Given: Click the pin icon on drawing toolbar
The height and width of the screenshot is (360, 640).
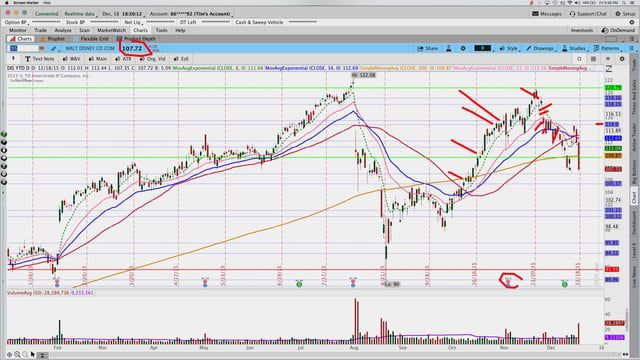Looking at the screenshot, I should (x=13, y=59).
